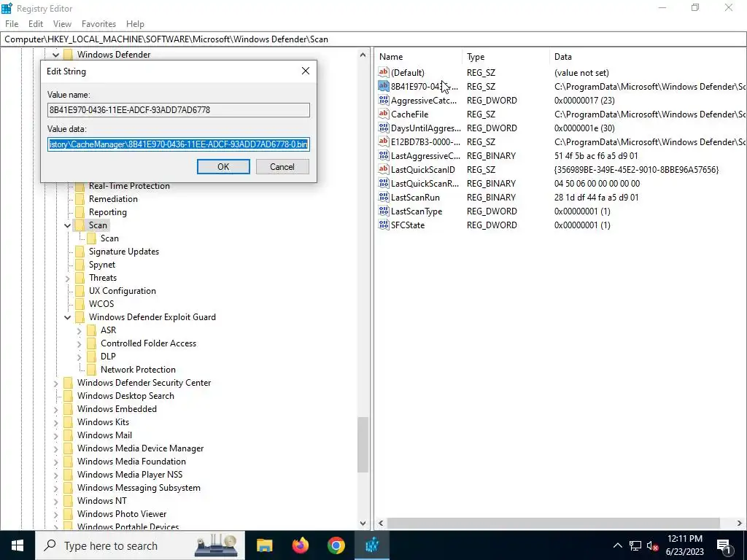Viewport: 747px width, 560px height.
Task: Open the Windows Start menu
Action: pos(18,545)
